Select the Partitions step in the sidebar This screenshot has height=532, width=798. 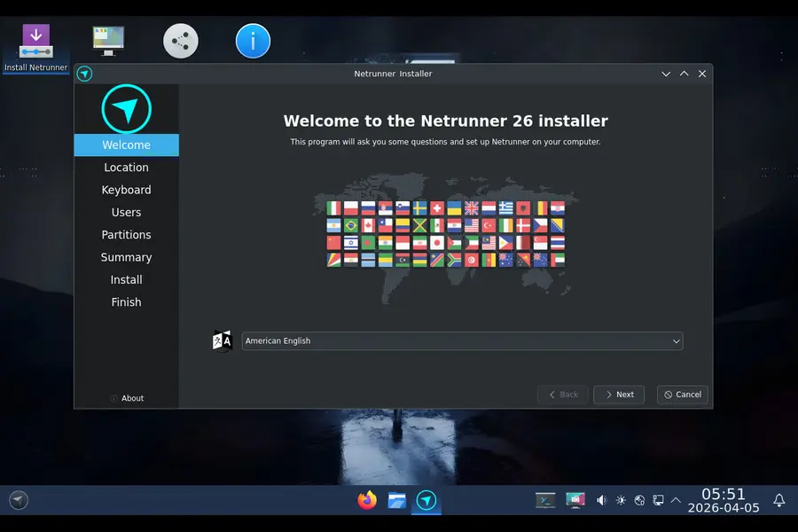(126, 234)
